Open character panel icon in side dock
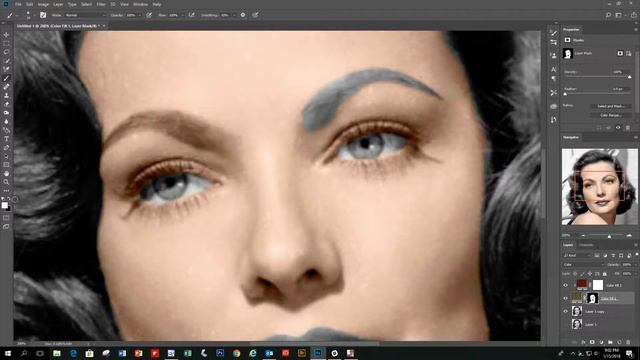The height and width of the screenshot is (360, 640). pyautogui.click(x=553, y=69)
